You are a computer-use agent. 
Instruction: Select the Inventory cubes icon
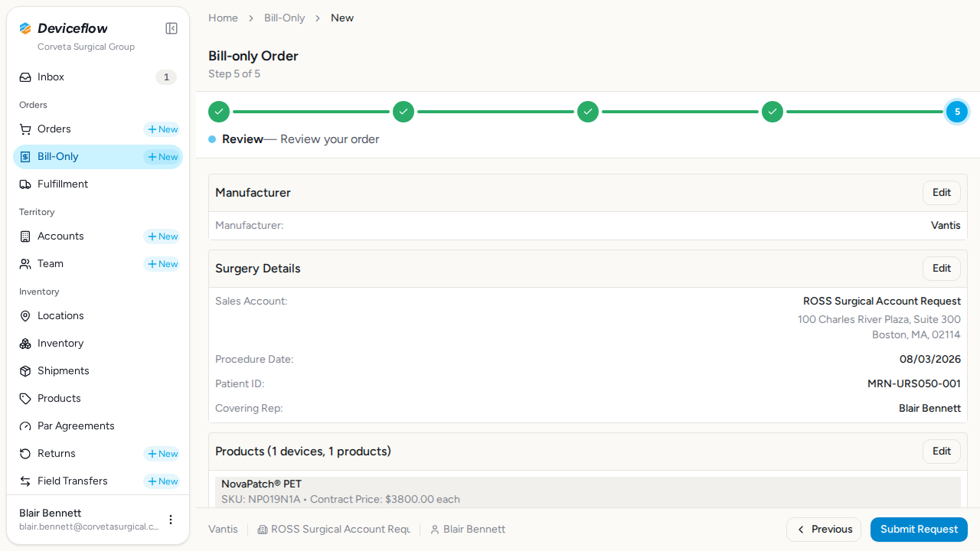[25, 344]
